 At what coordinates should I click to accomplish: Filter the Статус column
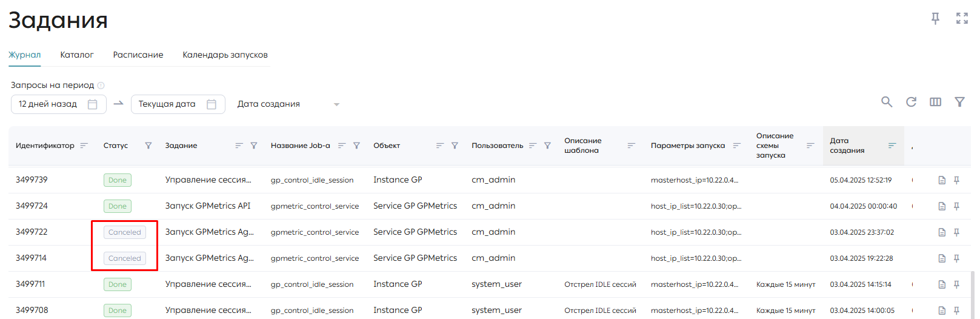tap(148, 146)
